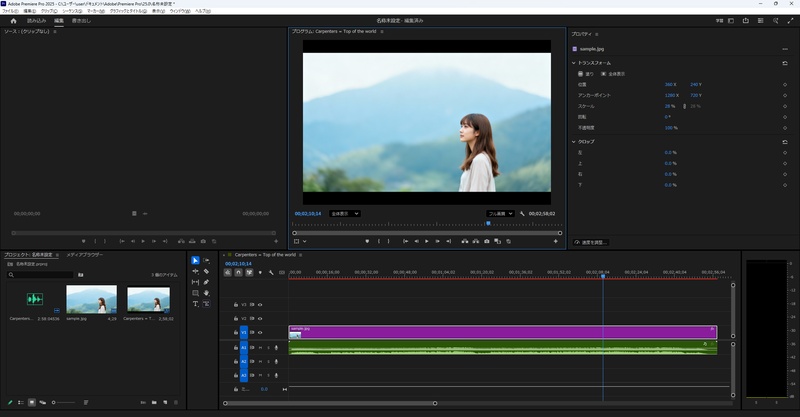Toggle lock on track A1
Image resolution: width=800 pixels, height=417 pixels.
(236, 347)
